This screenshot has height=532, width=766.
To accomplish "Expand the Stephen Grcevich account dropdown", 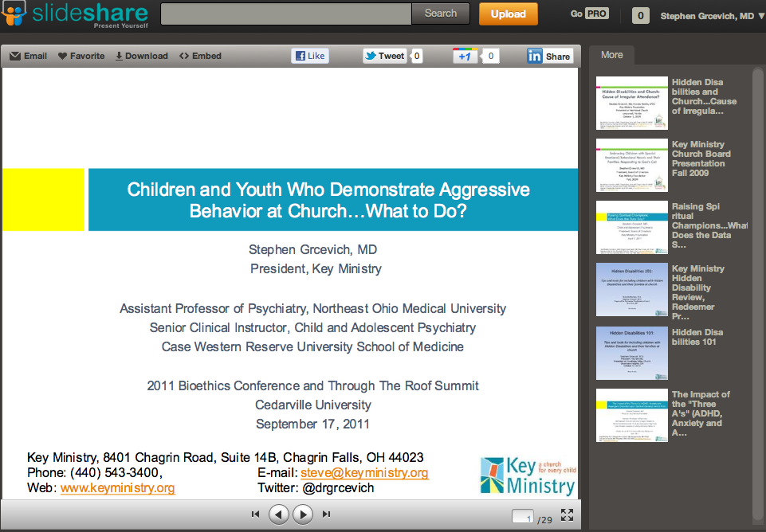I will [711, 15].
